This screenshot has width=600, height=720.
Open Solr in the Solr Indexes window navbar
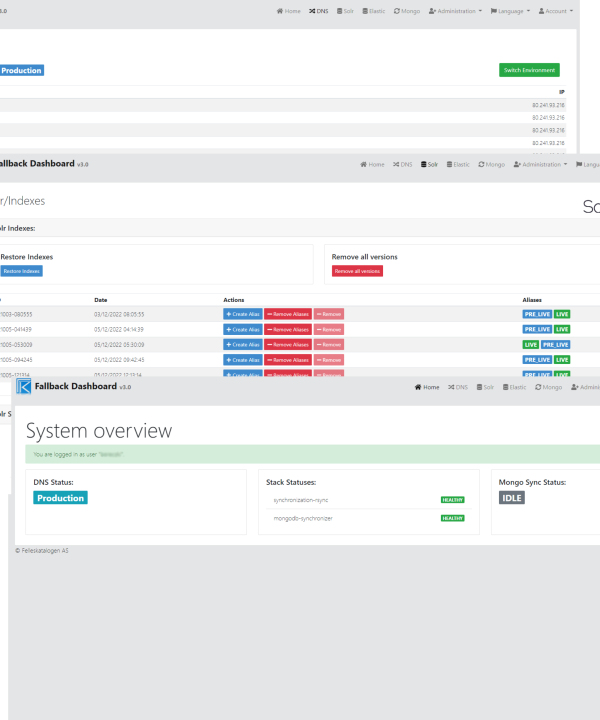click(429, 164)
